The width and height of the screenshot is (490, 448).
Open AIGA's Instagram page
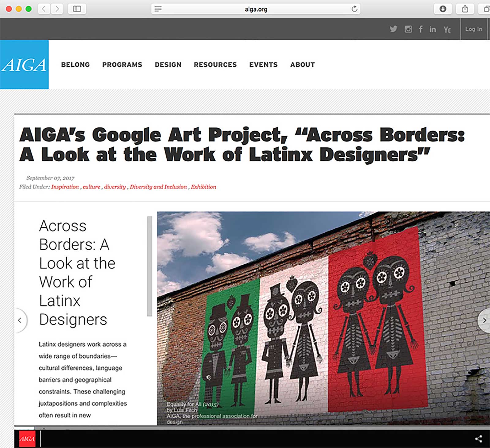pos(408,29)
